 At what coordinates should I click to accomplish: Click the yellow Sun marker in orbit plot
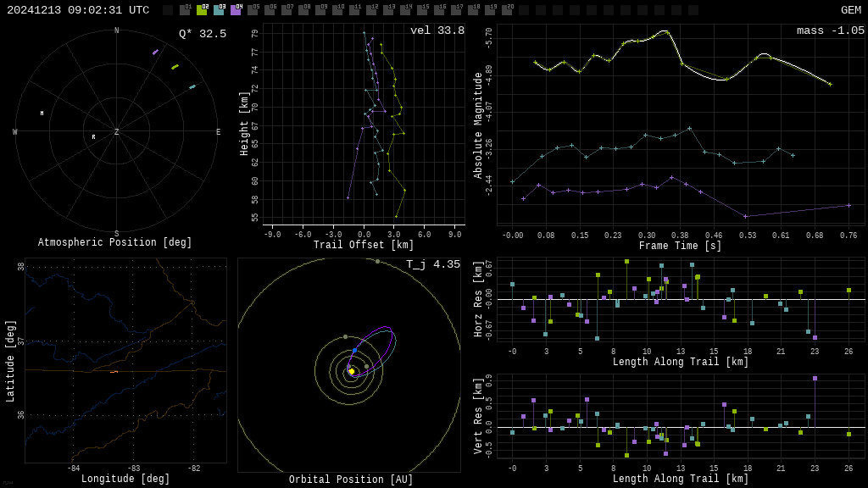[351, 371]
